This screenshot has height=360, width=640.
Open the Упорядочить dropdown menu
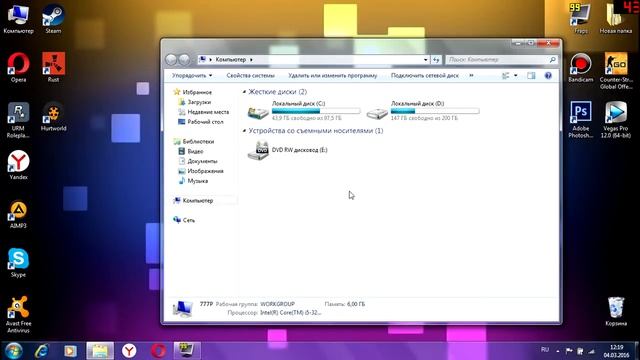pos(192,76)
